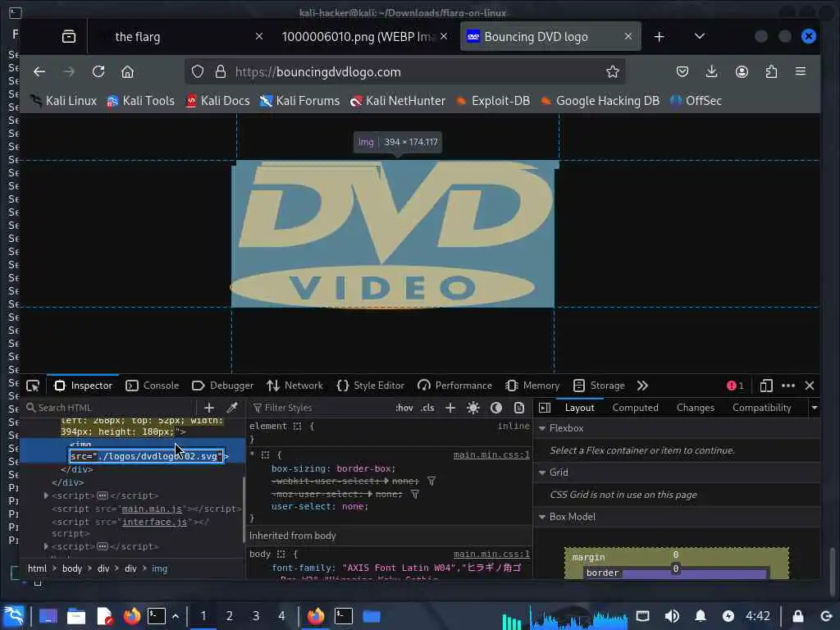List all tabs dropdown arrow
Image resolution: width=840 pixels, height=630 pixels.
(699, 36)
